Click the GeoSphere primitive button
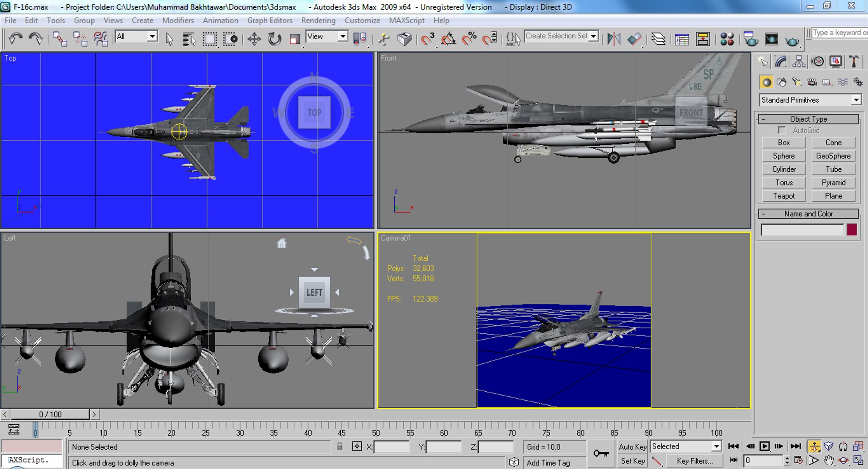Viewport: 868px width, 469px height. (833, 156)
